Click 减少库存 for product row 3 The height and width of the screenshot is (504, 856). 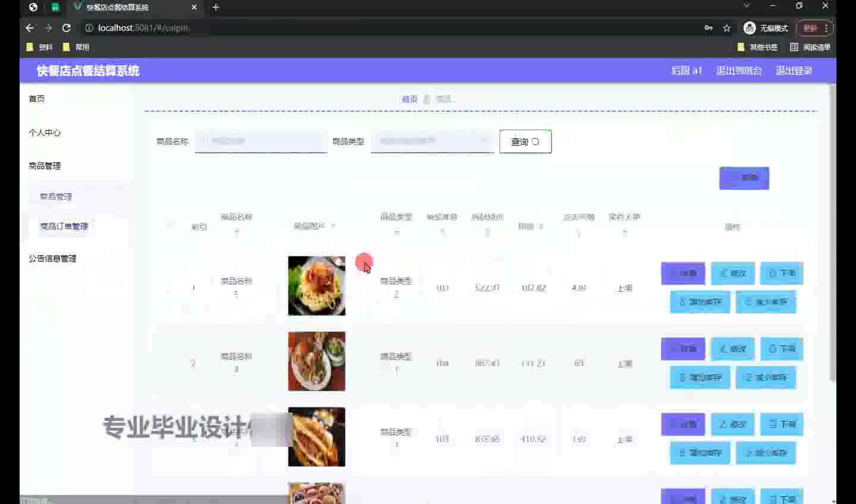point(766,453)
